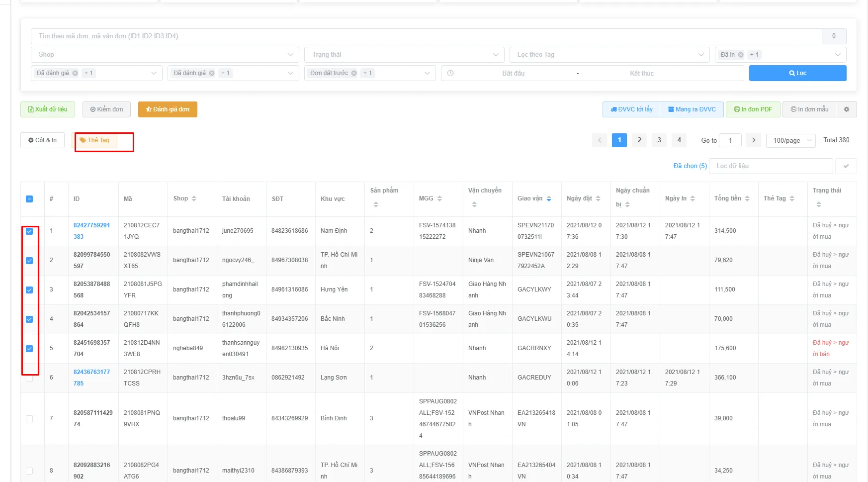The image size is (868, 482).
Task: Expand the 'Đơn đặt trước' filter dropdown
Action: 427,73
